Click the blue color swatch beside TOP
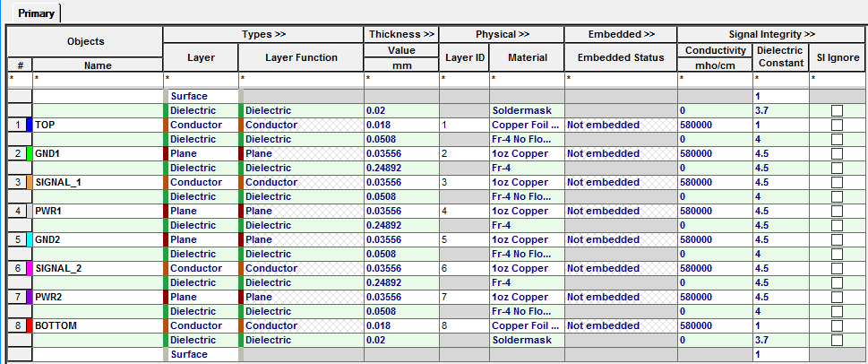 click(30, 126)
